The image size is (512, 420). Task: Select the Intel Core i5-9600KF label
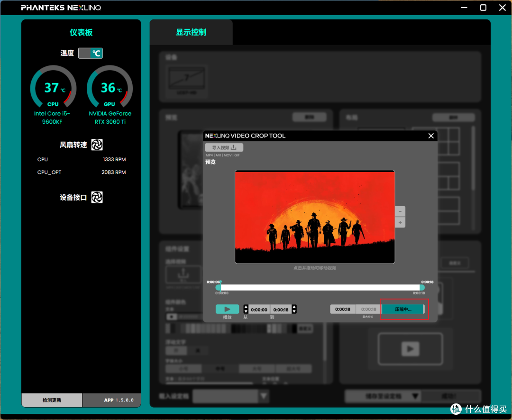(x=52, y=118)
